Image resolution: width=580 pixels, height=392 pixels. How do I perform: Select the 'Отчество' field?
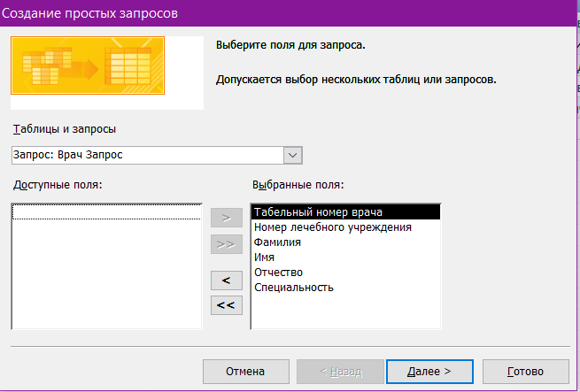346,273
